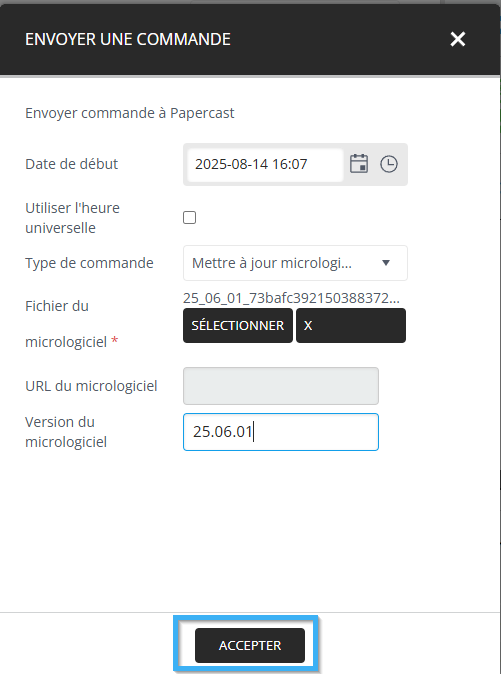This screenshot has width=501, height=674.
Task: Click the SÉLECTIONNER firmware file button
Action: coord(238,325)
